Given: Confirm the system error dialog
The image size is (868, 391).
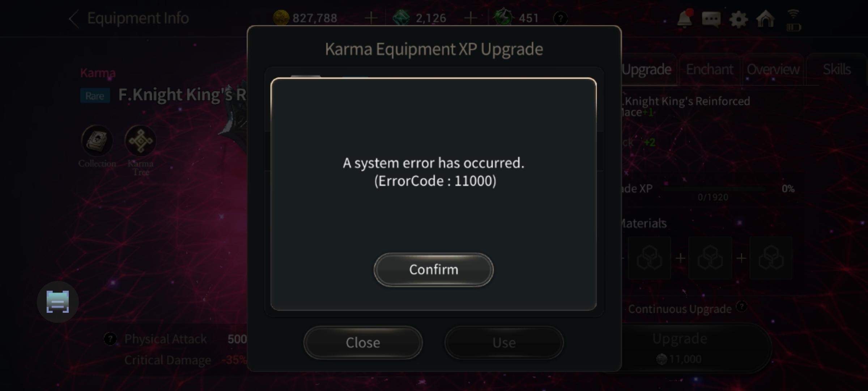Looking at the screenshot, I should 433,270.
